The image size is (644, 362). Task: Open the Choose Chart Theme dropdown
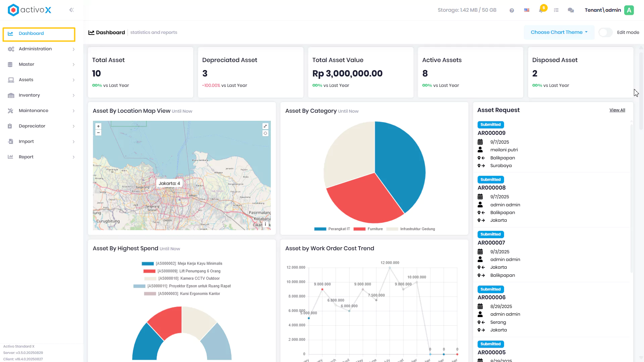[559, 33]
